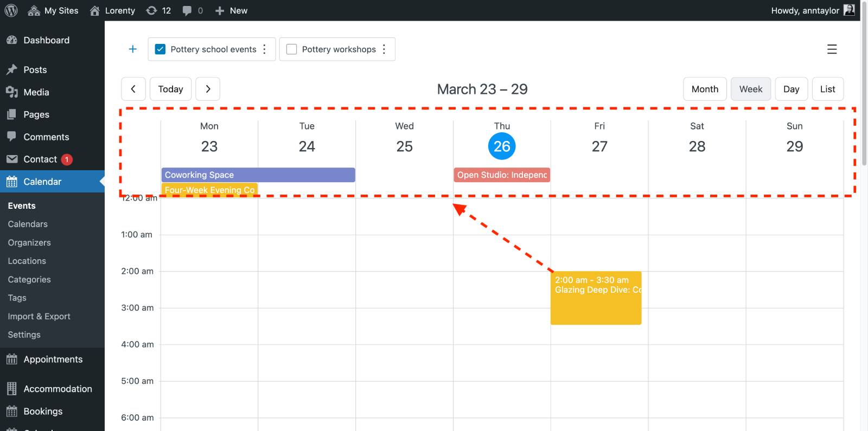This screenshot has width=868, height=431.
Task: Click the Contact notification badge 1
Action: pyautogui.click(x=67, y=159)
